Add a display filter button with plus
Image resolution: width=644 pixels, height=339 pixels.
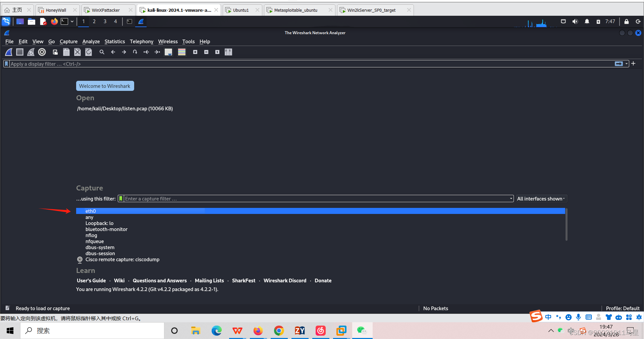pos(633,63)
